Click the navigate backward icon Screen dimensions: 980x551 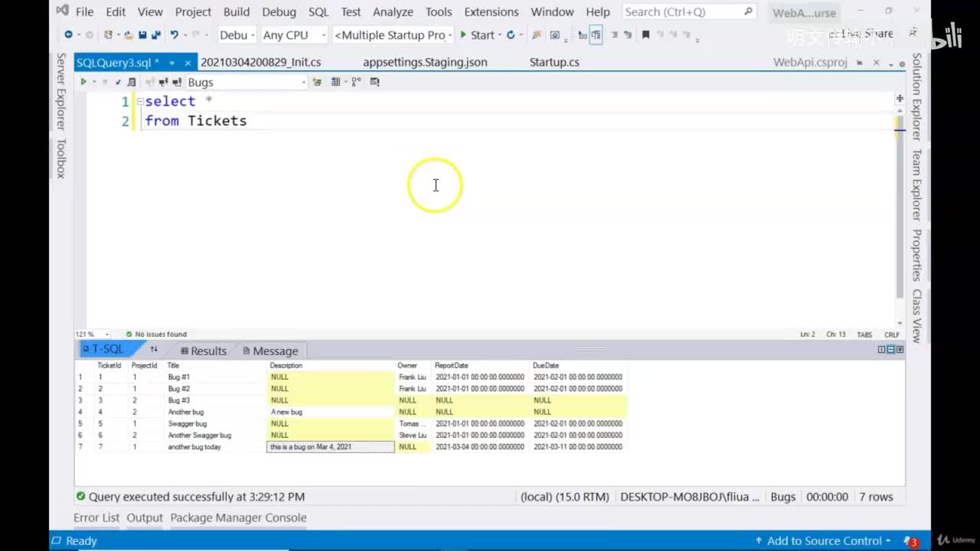(68, 35)
